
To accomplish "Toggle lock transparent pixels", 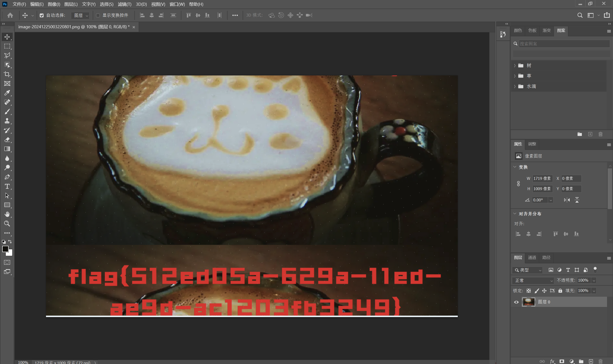I will pyautogui.click(x=529, y=291).
